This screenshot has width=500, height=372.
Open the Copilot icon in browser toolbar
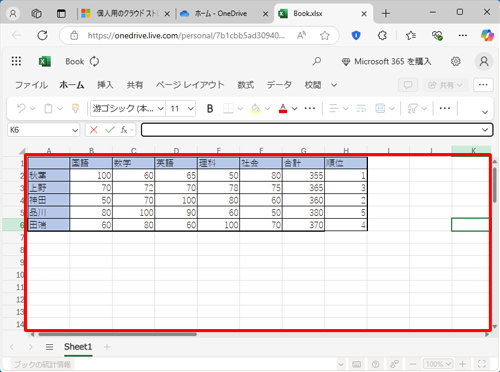tap(487, 35)
